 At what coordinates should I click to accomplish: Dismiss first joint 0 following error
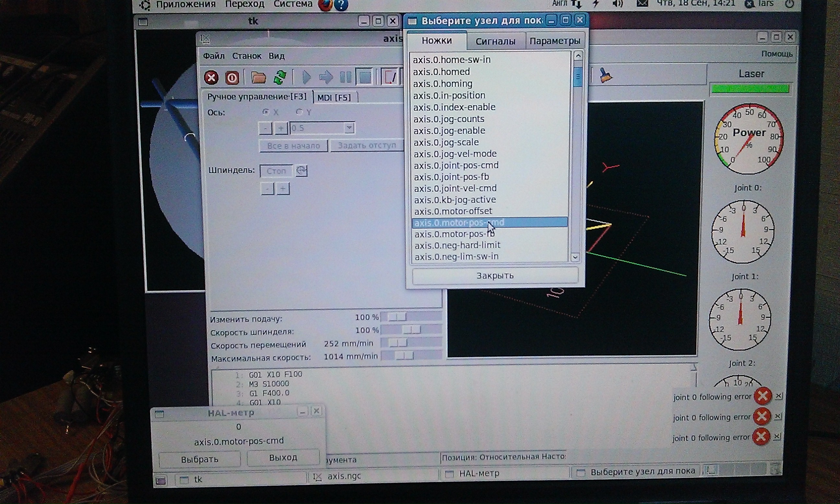(778, 396)
